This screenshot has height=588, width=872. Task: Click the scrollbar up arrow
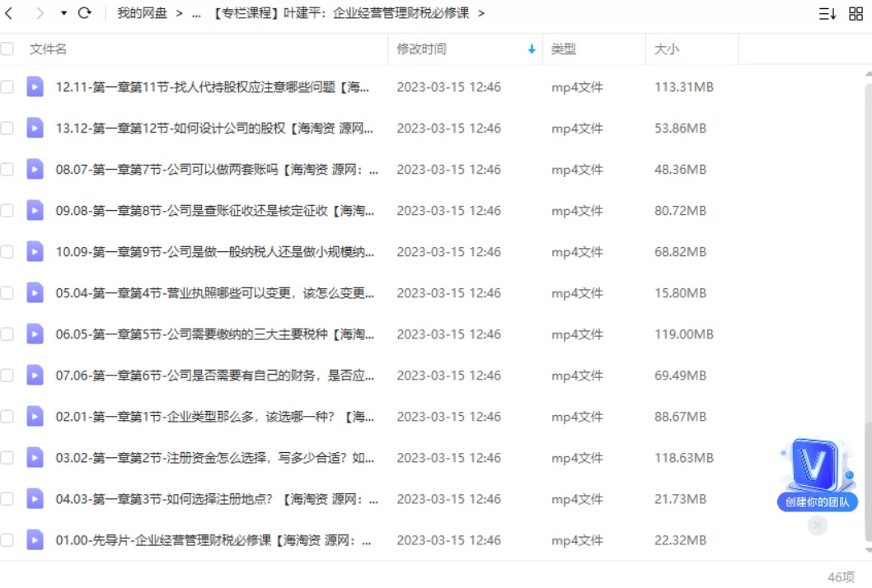(868, 74)
